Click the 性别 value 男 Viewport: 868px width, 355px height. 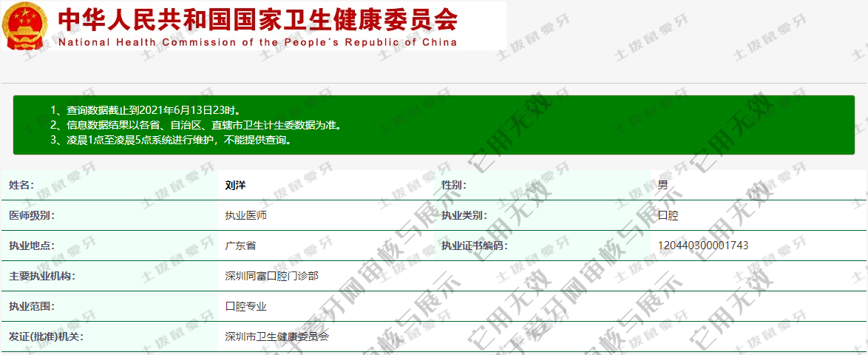[x=662, y=186]
